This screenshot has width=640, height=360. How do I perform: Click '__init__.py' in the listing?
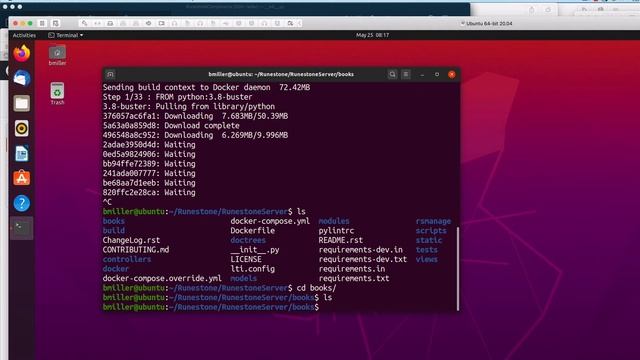(x=255, y=250)
